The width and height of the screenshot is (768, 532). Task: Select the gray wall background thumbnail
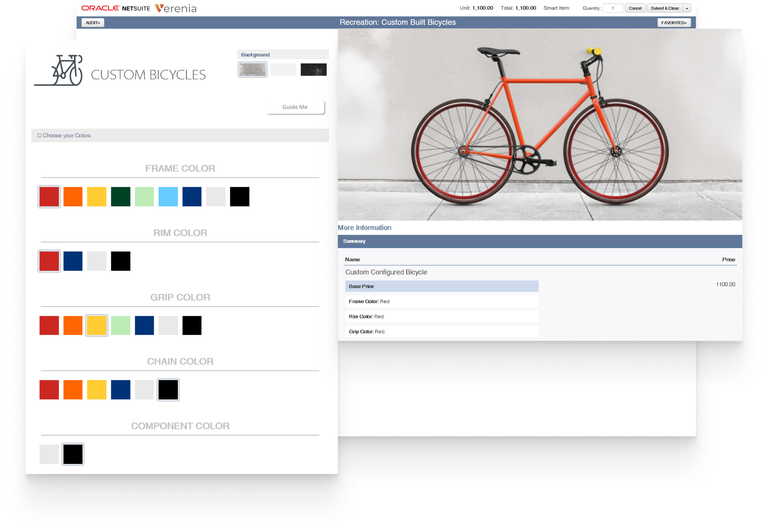point(252,69)
